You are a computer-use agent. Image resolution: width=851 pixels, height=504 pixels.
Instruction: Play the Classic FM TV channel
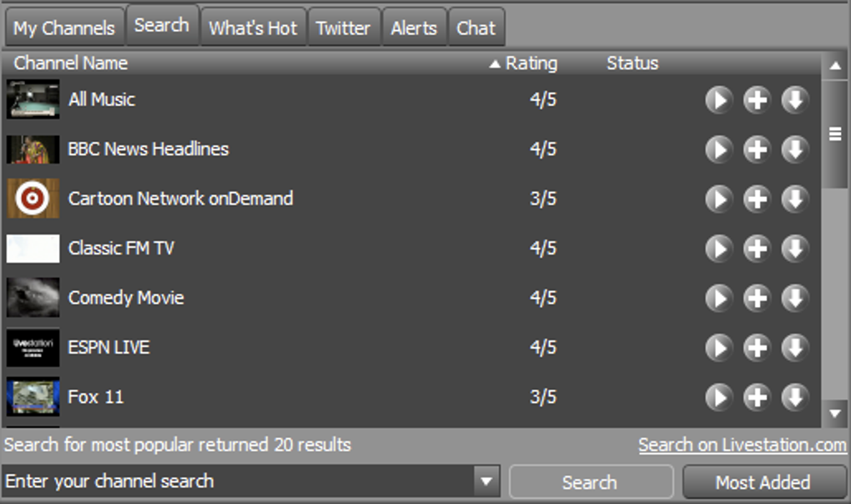pyautogui.click(x=718, y=249)
